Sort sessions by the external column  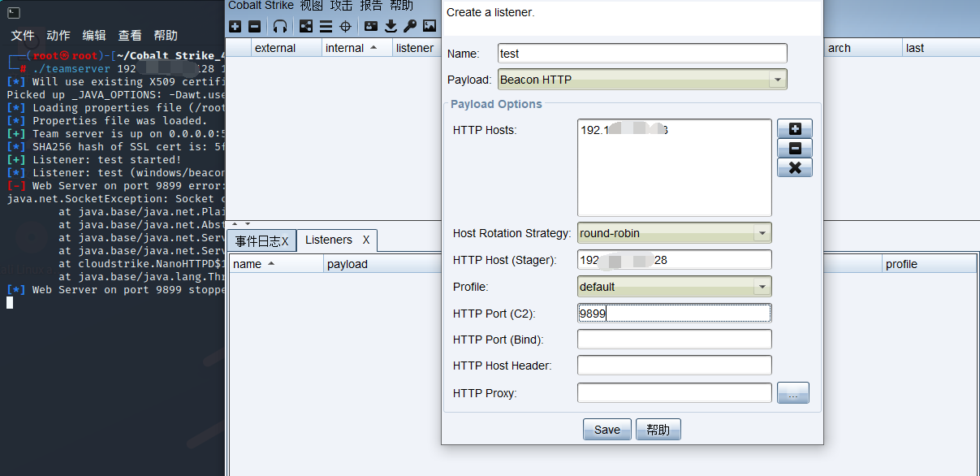[x=287, y=48]
